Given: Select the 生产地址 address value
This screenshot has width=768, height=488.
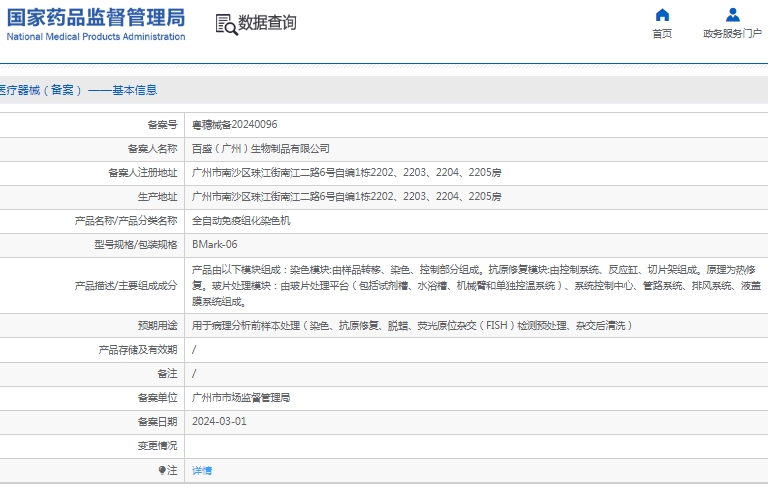Looking at the screenshot, I should click(x=347, y=196).
